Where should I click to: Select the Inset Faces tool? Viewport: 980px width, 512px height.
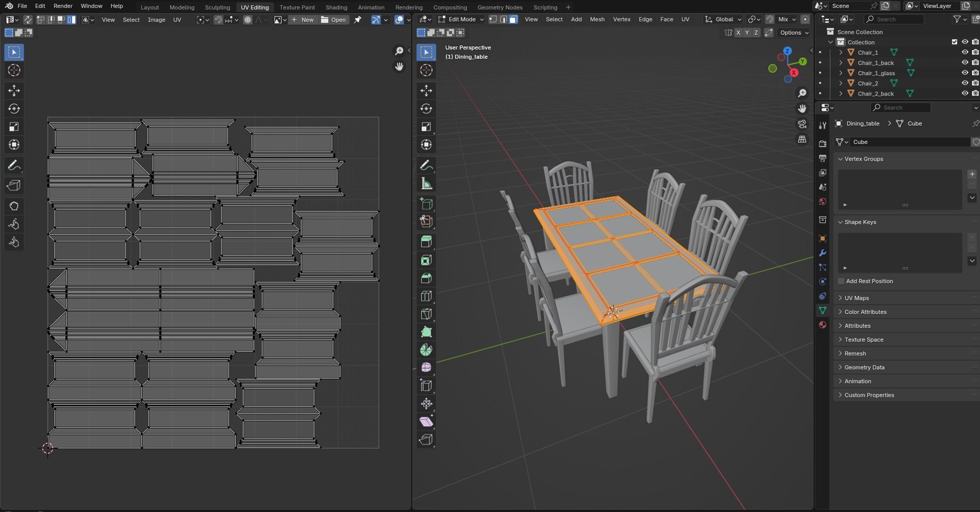426,260
